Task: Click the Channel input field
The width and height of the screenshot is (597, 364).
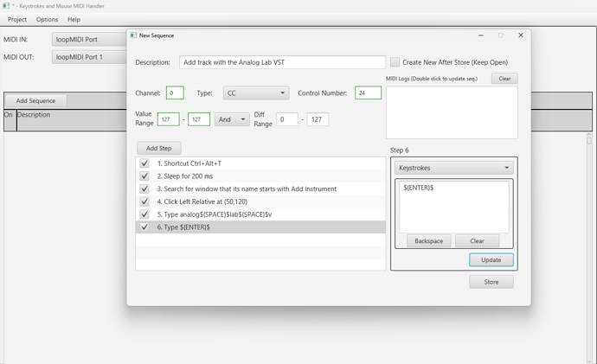Action: pyautogui.click(x=175, y=93)
